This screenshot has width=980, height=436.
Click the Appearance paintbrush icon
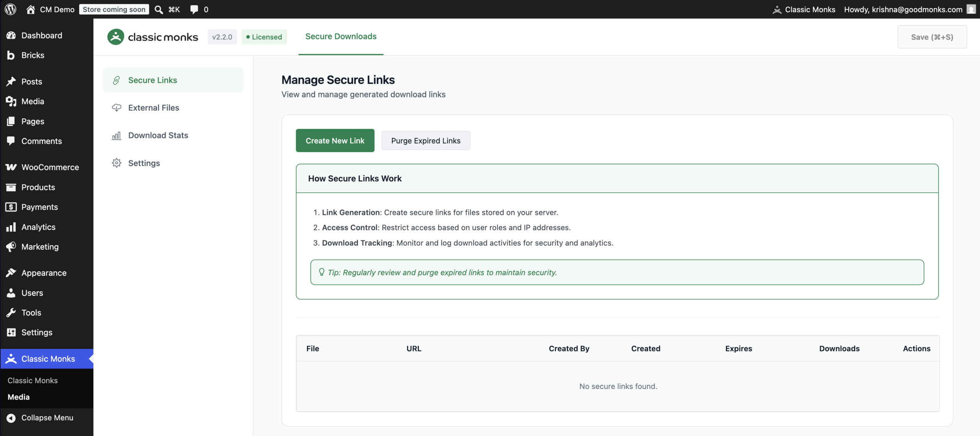click(11, 273)
